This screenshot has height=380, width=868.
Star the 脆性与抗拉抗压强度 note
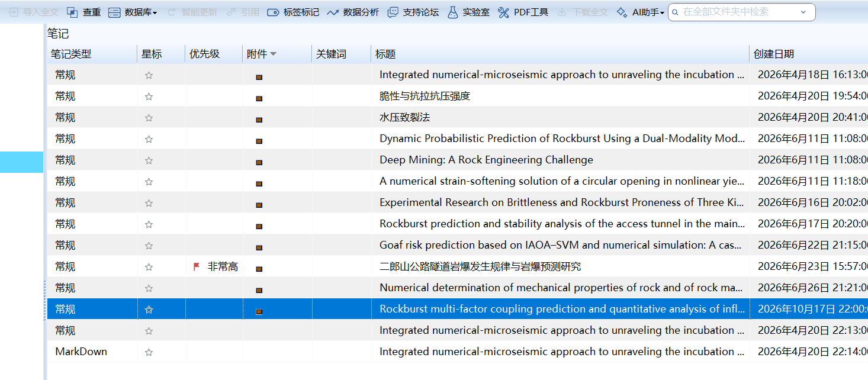tap(149, 96)
